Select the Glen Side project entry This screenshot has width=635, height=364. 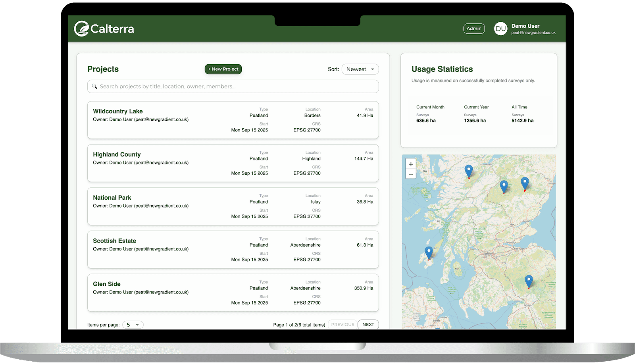click(x=233, y=293)
